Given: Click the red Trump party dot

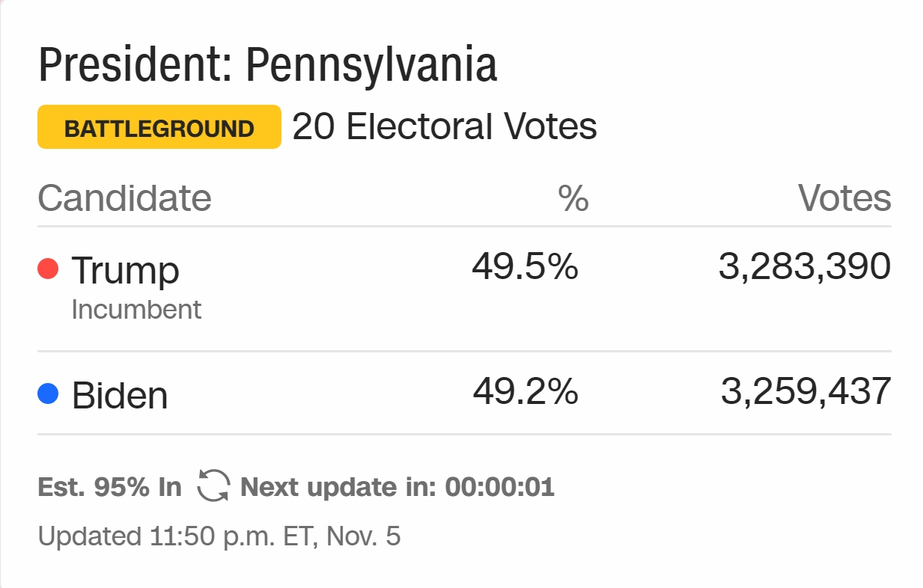Looking at the screenshot, I should 48,269.
